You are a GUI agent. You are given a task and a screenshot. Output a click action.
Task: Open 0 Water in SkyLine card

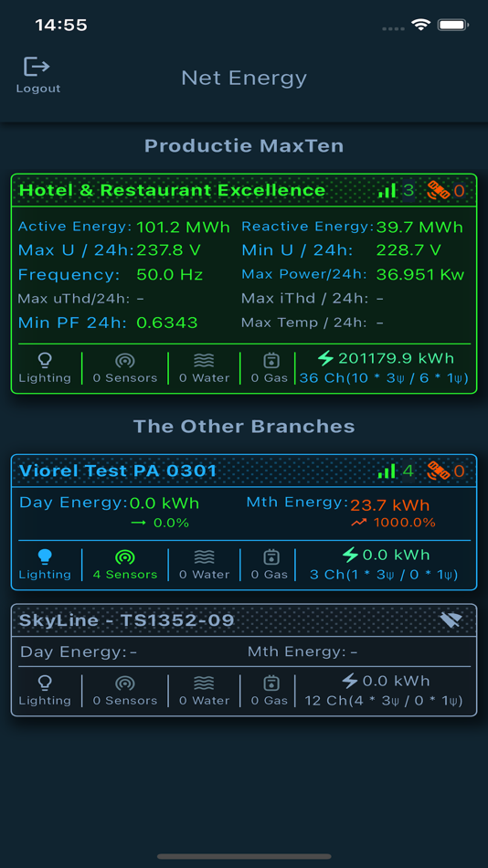[x=204, y=691]
